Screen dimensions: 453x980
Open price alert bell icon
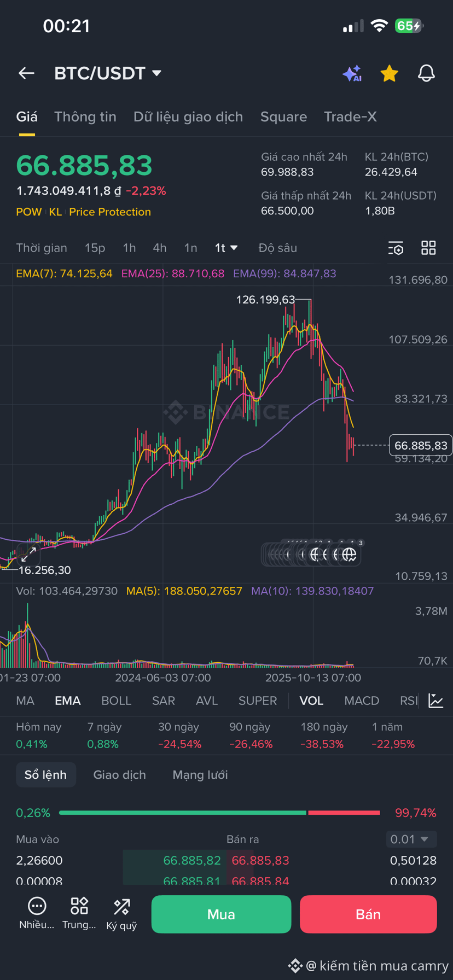click(426, 73)
